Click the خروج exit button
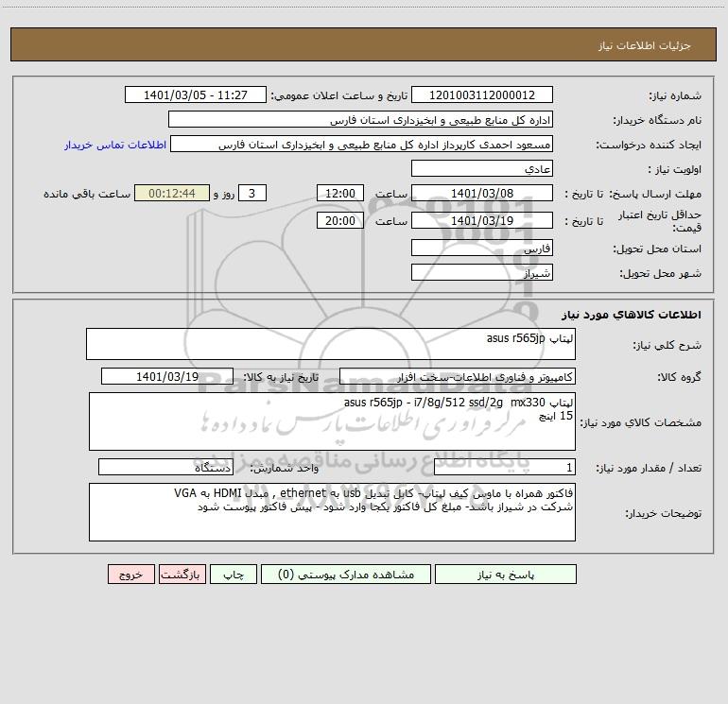This screenshot has width=728, height=704. pos(130,574)
